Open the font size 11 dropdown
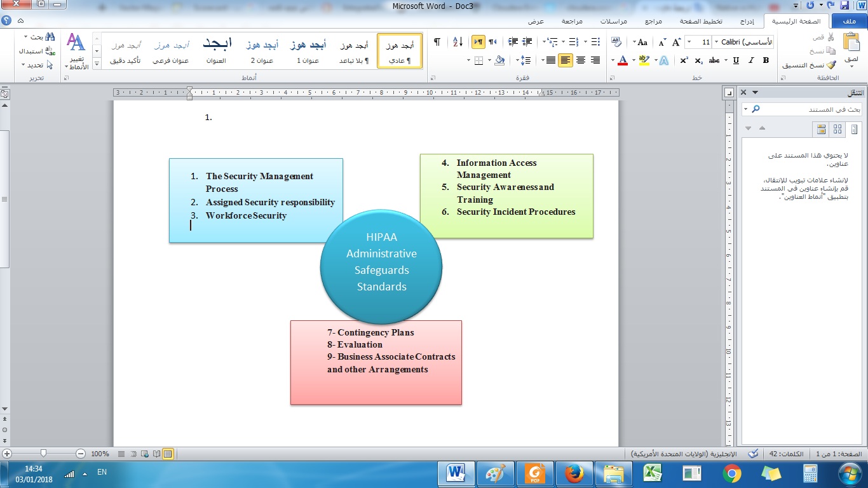This screenshot has height=488, width=868. (689, 42)
